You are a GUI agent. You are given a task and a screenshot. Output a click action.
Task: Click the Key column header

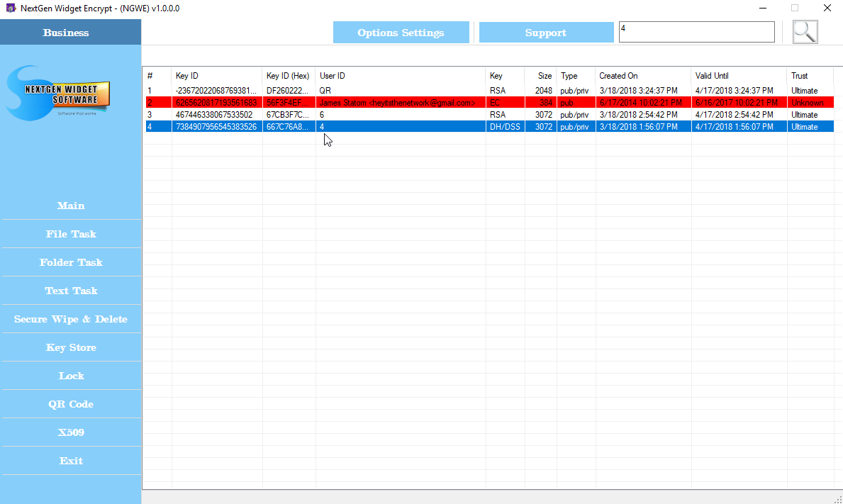pyautogui.click(x=505, y=76)
